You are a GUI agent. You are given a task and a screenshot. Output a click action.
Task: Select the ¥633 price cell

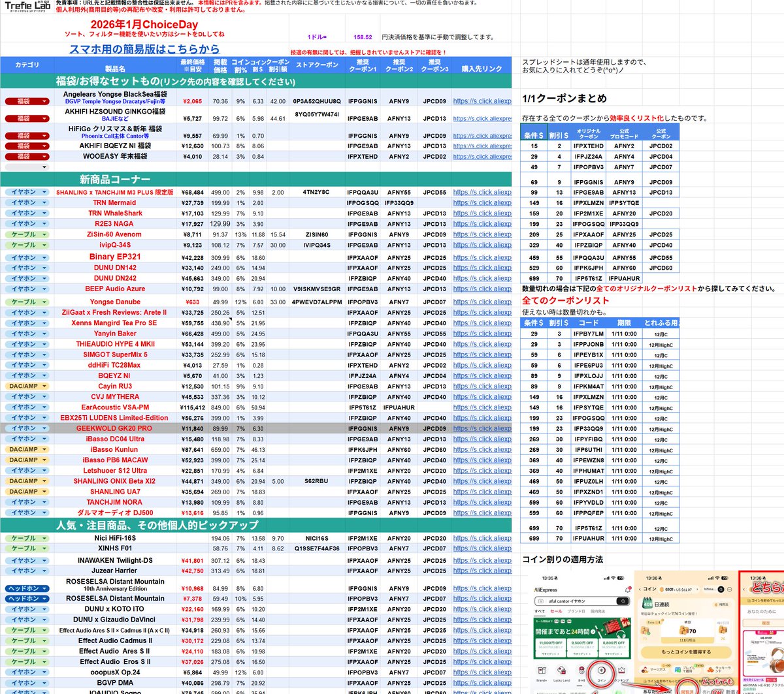pyautogui.click(x=192, y=302)
